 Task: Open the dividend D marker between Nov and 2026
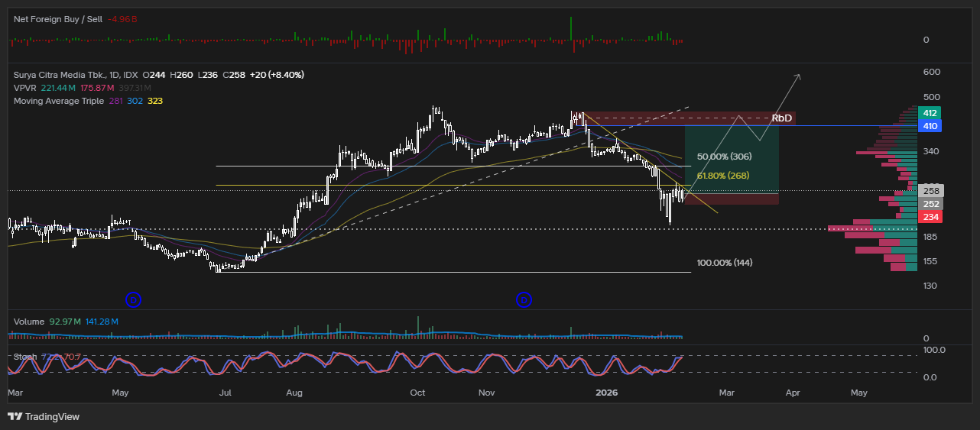click(x=524, y=300)
